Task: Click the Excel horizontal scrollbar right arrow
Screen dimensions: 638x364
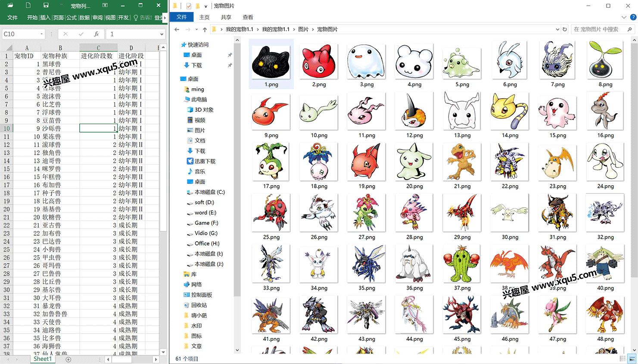Action: tap(156, 359)
